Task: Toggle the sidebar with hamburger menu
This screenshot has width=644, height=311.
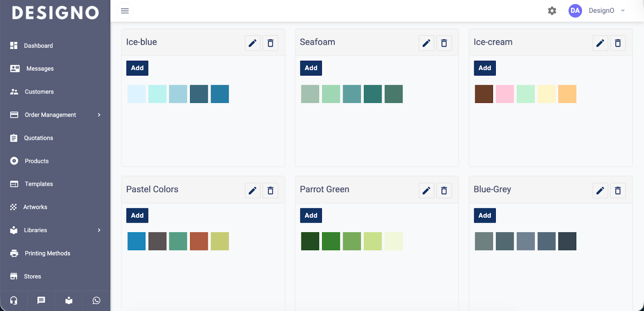Action: point(125,11)
